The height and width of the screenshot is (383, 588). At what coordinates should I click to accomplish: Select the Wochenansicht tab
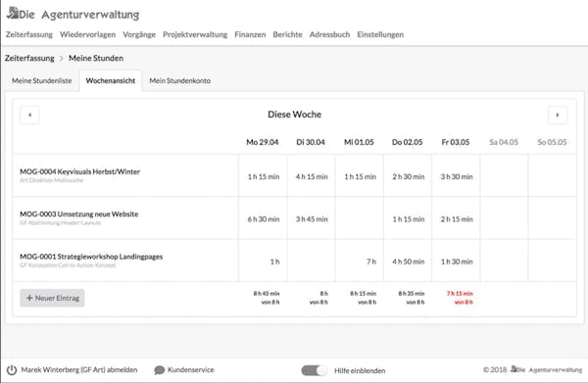pos(110,80)
